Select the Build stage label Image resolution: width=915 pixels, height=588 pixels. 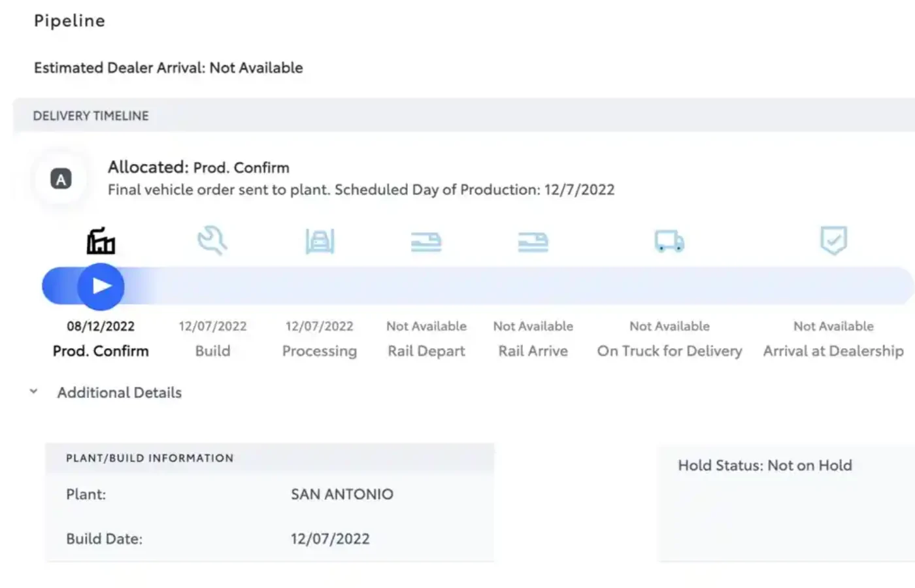[x=213, y=351]
